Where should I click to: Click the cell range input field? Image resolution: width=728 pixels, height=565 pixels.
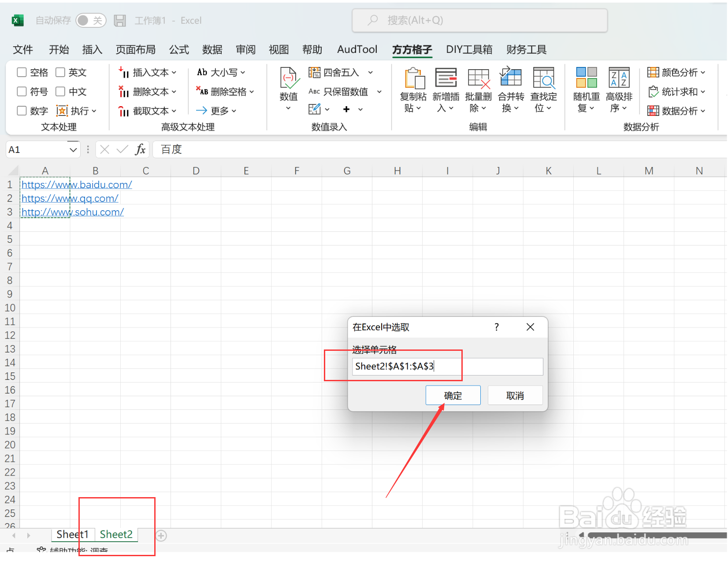point(448,366)
